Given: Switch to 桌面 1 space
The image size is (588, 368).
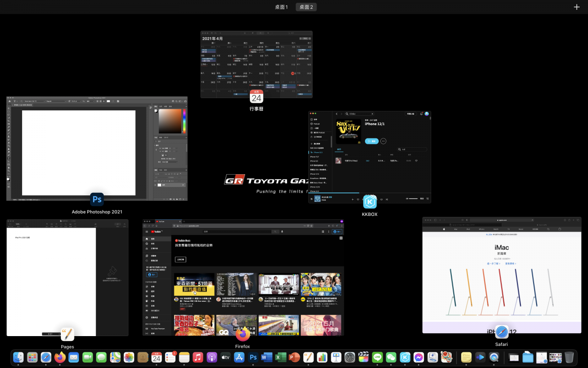Looking at the screenshot, I should [x=281, y=7].
